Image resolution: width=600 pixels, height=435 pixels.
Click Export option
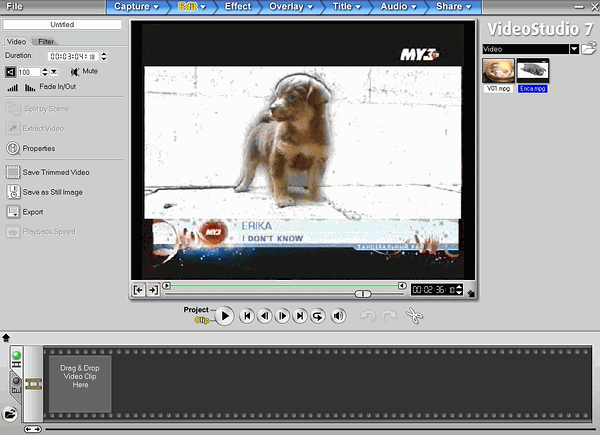[x=24, y=212]
